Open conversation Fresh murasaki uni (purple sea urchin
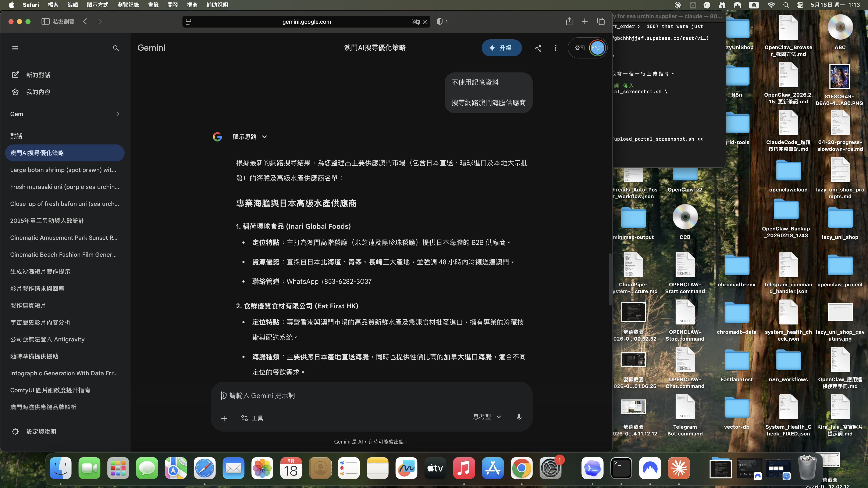Image resolution: width=868 pixels, height=488 pixels. click(x=65, y=187)
